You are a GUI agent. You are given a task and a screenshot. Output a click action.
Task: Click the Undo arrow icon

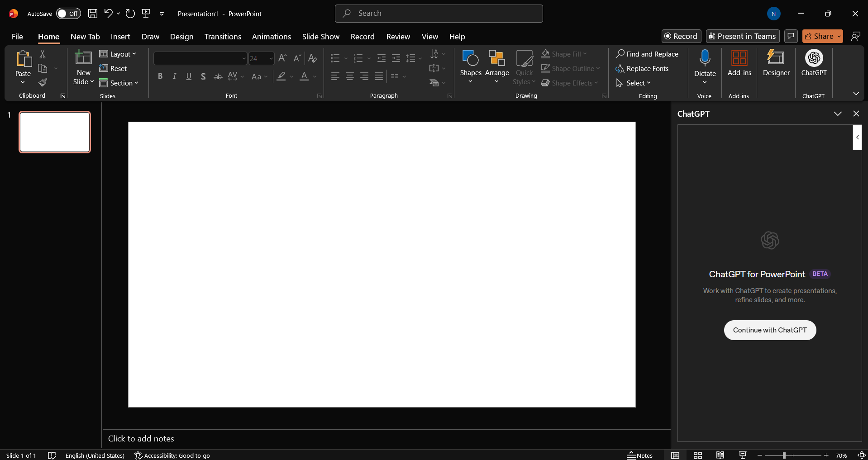pos(108,14)
